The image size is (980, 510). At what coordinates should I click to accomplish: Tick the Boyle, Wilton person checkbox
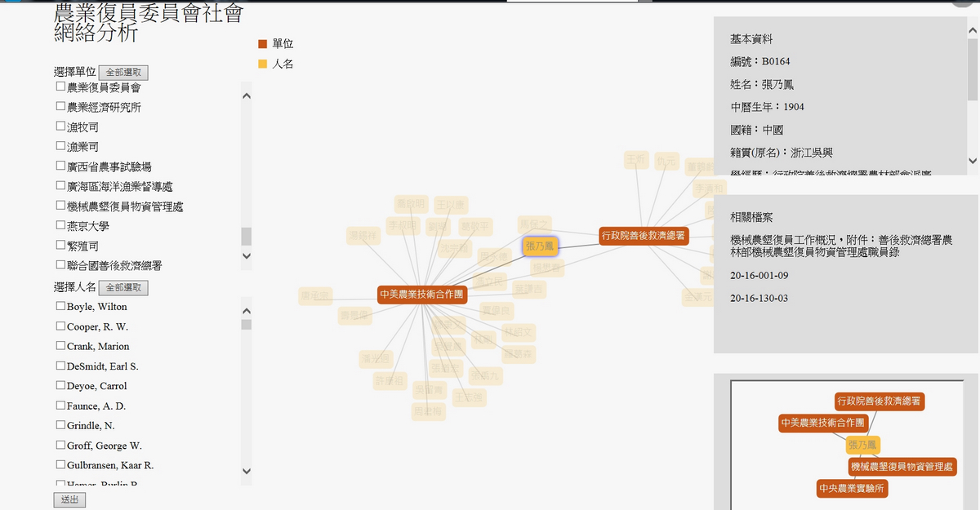(x=60, y=306)
